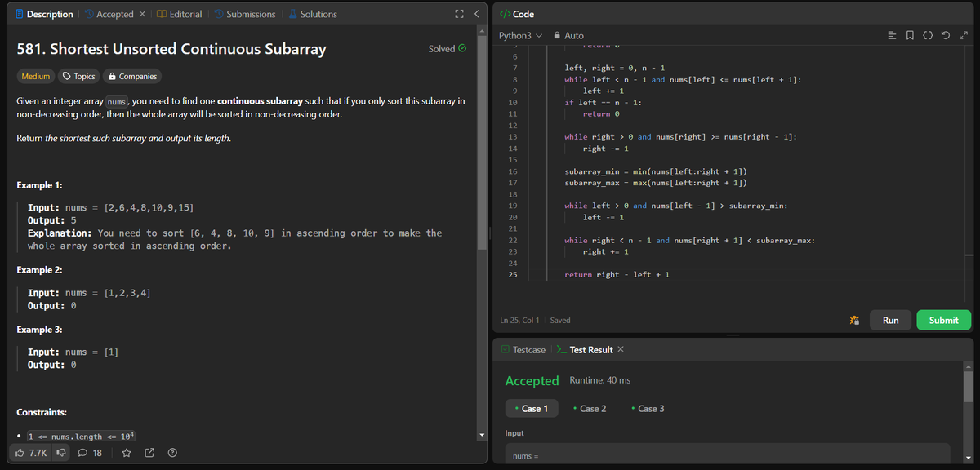Click the divider handle between editor and results

coord(733,335)
